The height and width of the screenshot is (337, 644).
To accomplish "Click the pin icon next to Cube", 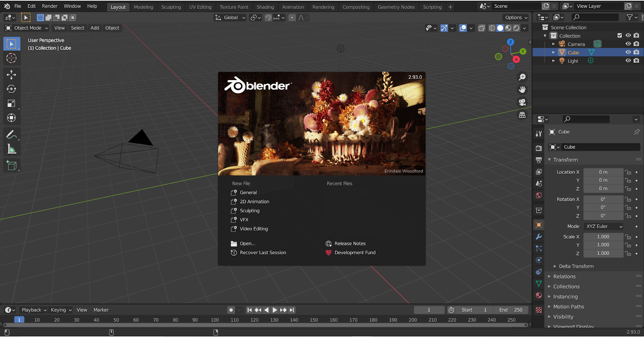I will click(x=637, y=132).
